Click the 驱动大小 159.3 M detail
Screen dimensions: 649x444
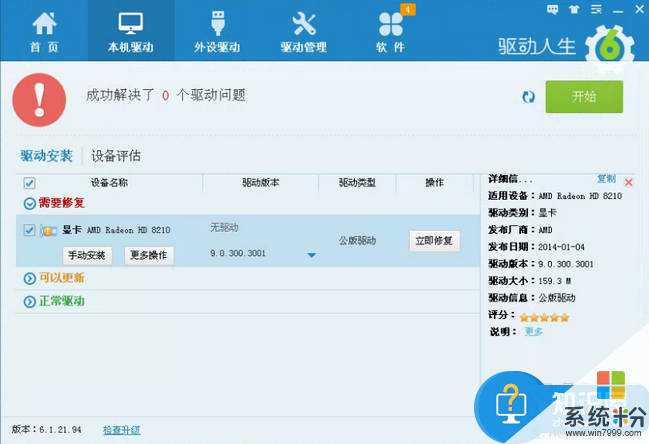(530, 281)
